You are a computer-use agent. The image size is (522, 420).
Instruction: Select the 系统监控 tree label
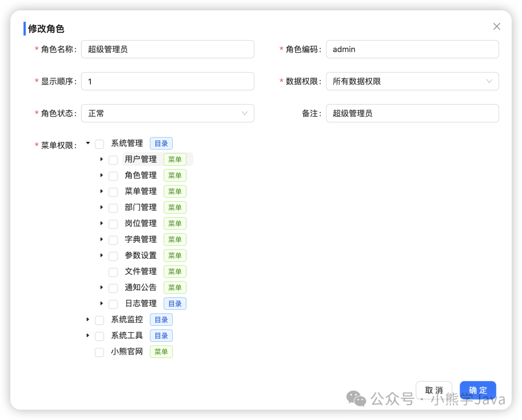pyautogui.click(x=127, y=319)
